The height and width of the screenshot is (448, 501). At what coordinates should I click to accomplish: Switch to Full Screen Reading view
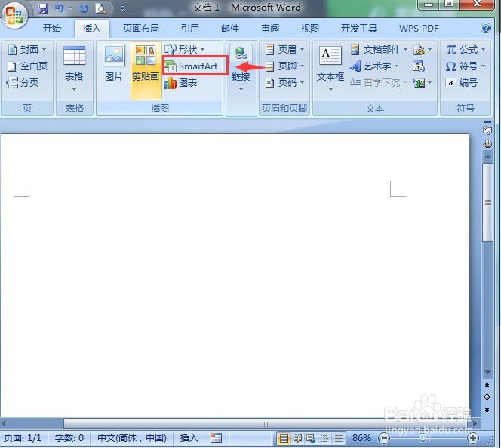[297, 438]
